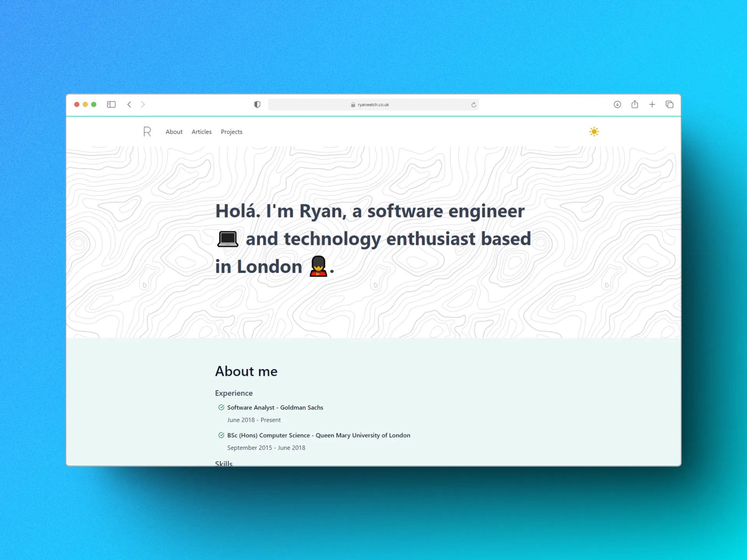Click the share icon in the toolbar
Screen dimensions: 747x560
click(635, 105)
